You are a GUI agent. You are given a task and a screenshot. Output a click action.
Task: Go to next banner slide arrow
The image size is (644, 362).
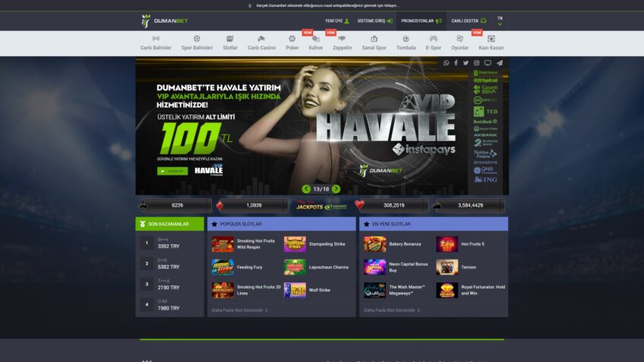336,189
